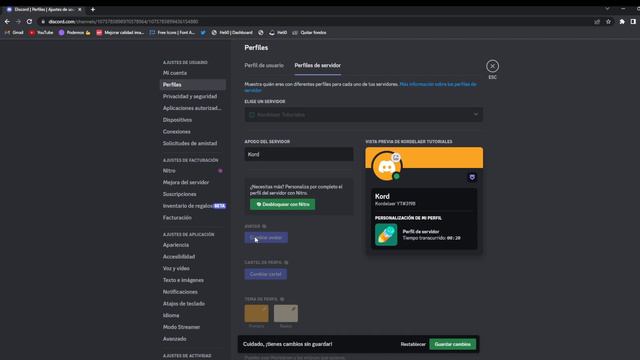Click Desbloquear con Nitro button
The width and height of the screenshot is (640, 360).
[x=282, y=204]
